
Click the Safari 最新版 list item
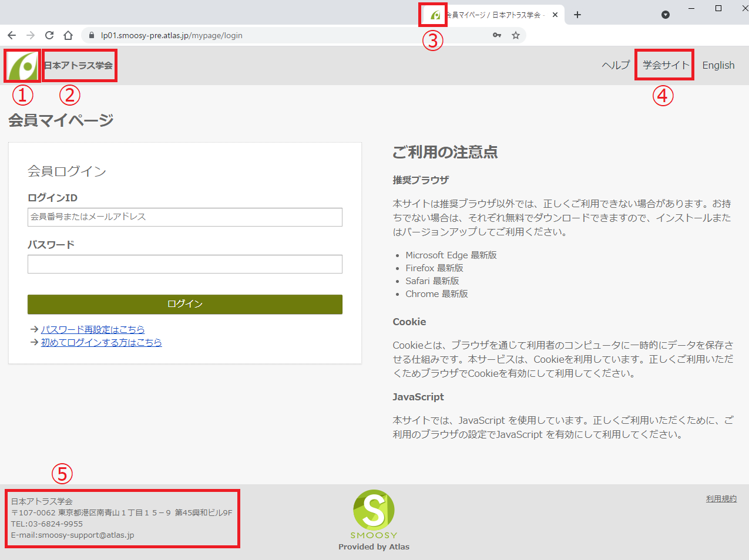point(432,281)
